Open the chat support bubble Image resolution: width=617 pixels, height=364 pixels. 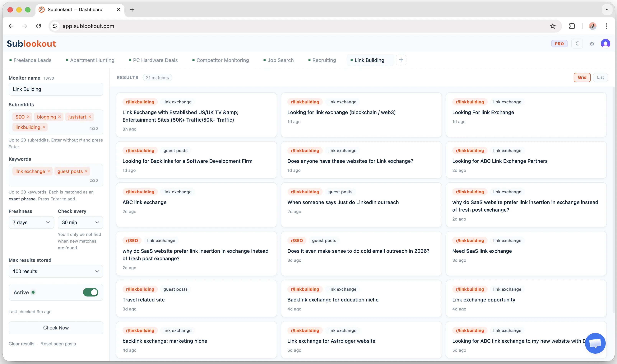coord(595,343)
